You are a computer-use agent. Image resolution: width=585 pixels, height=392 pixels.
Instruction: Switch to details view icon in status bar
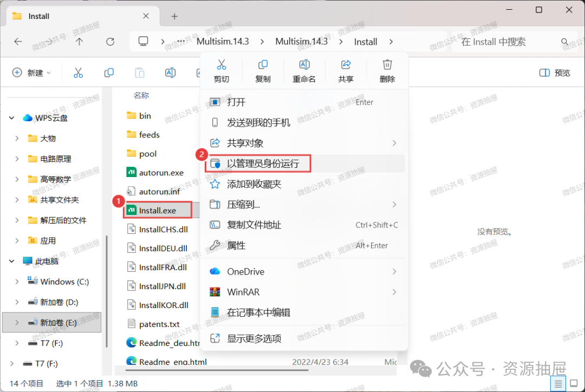[x=558, y=383]
